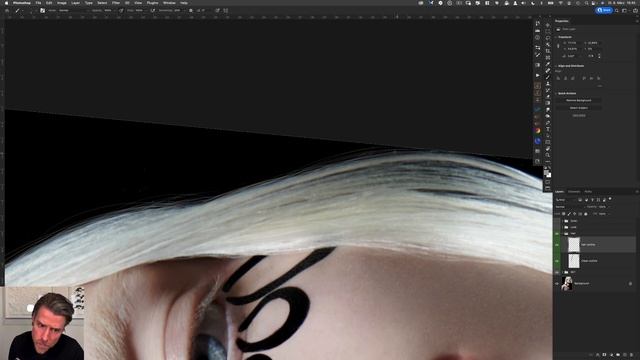Open the layer Fill value control
Screen dimensions: 640x360
[602, 214]
